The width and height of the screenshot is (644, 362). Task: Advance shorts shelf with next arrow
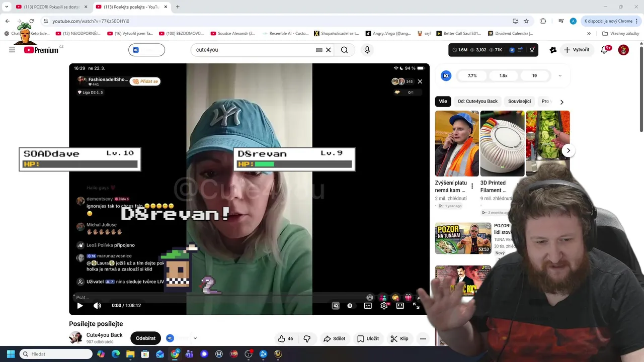coord(569,150)
